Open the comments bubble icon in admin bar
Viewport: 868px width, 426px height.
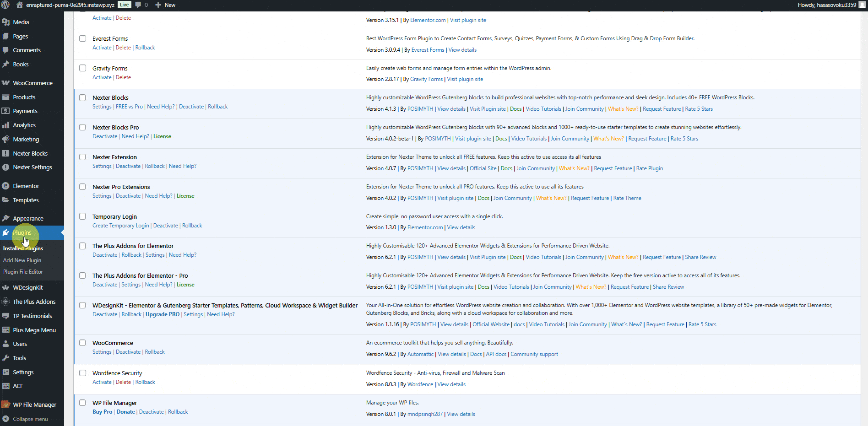(x=138, y=5)
